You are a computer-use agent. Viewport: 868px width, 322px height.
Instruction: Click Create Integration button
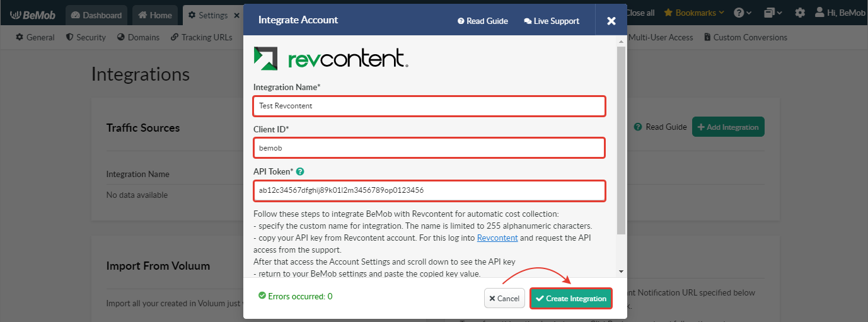tap(571, 298)
